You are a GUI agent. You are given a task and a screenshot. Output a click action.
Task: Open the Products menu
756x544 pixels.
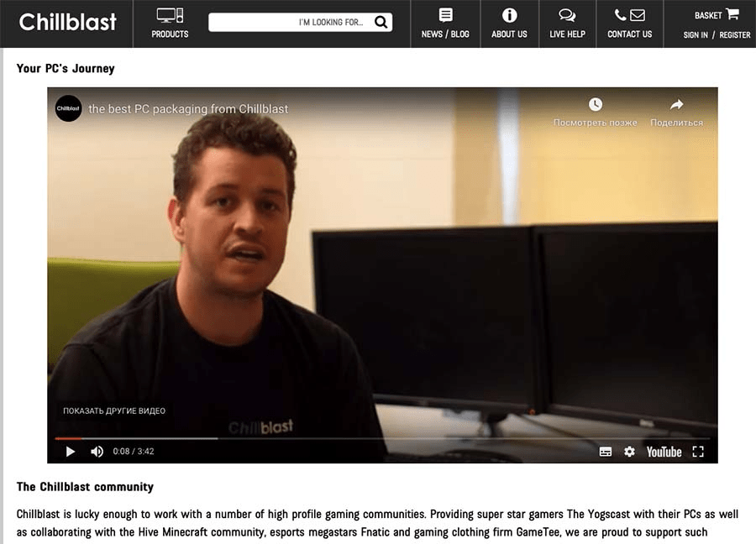coord(170,24)
